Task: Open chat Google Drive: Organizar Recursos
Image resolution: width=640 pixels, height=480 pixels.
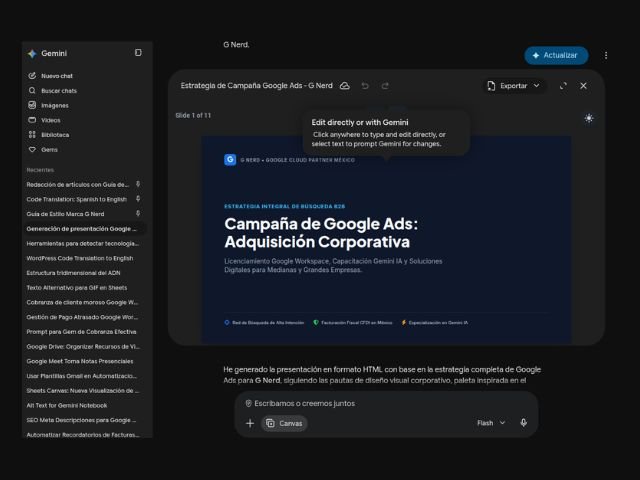Action: pos(83,346)
